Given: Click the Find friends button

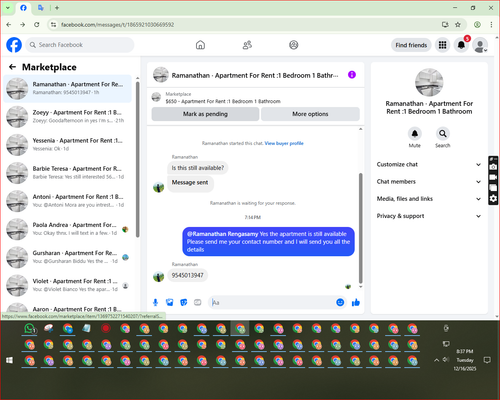Looking at the screenshot, I should coord(411,45).
